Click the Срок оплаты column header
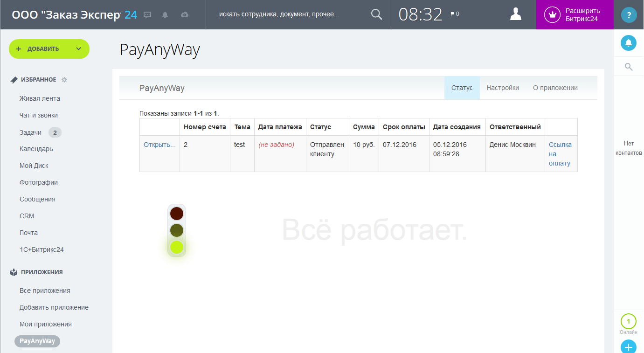The width and height of the screenshot is (644, 353). pyautogui.click(x=404, y=127)
